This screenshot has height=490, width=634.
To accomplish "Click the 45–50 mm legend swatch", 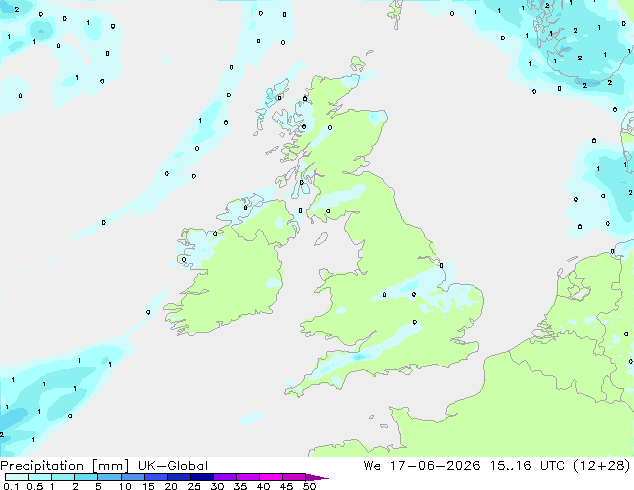I will click(x=294, y=477).
